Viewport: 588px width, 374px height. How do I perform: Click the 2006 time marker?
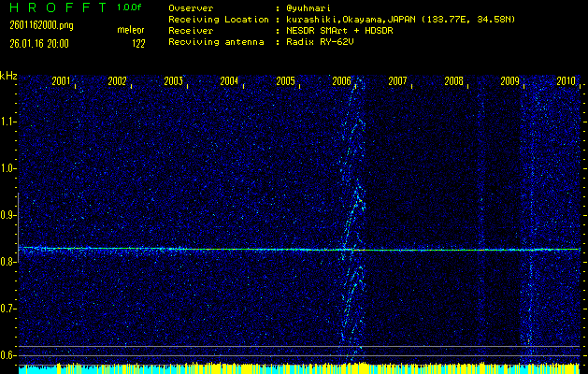pos(341,82)
